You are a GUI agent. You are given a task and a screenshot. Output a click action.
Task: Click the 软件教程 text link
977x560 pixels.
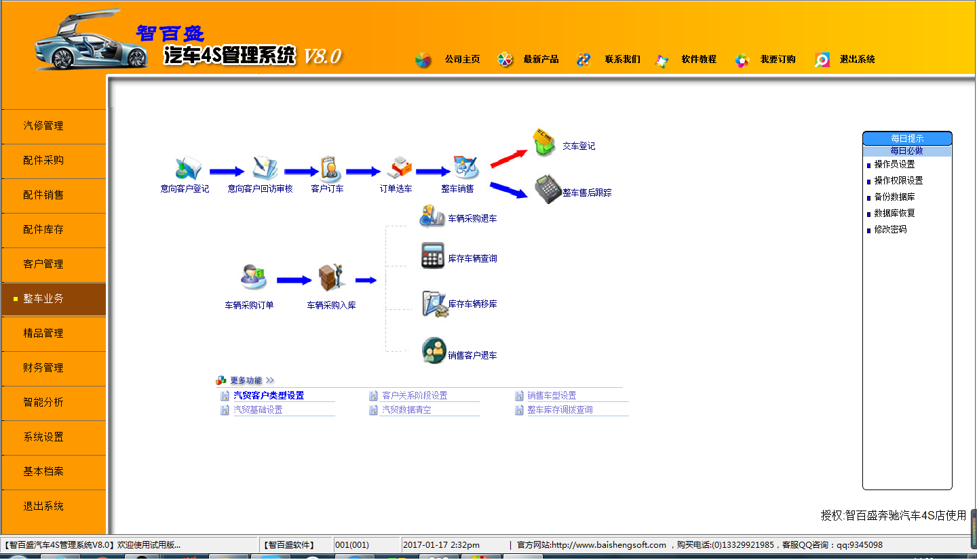tap(700, 60)
